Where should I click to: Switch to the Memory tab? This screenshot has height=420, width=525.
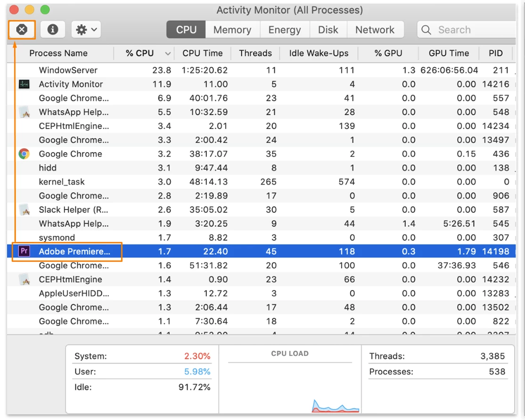click(232, 30)
